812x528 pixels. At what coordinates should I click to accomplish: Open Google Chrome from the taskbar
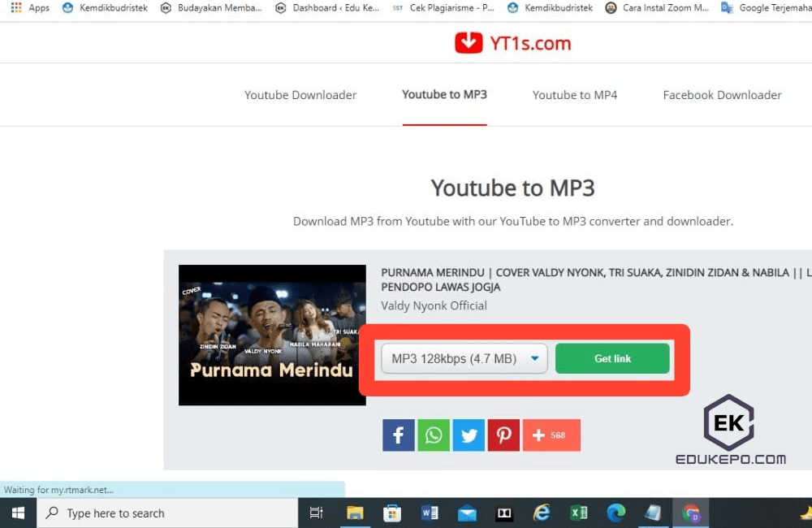[691, 512]
